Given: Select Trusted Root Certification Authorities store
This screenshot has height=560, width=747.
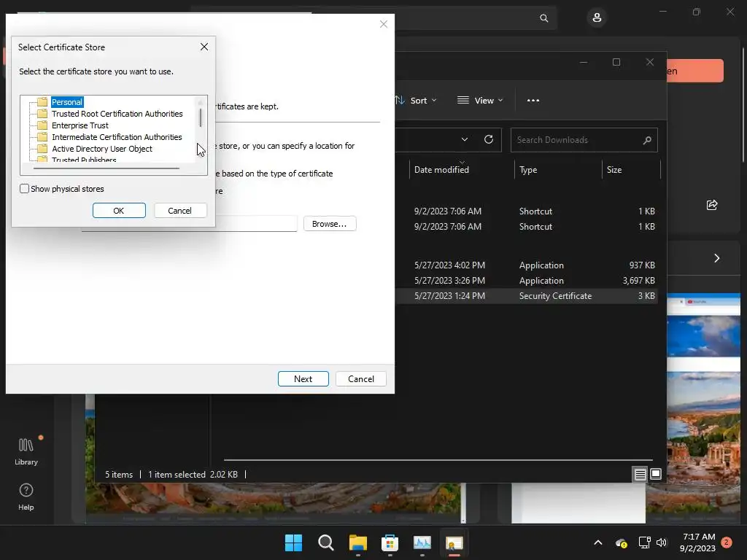Looking at the screenshot, I should [117, 114].
